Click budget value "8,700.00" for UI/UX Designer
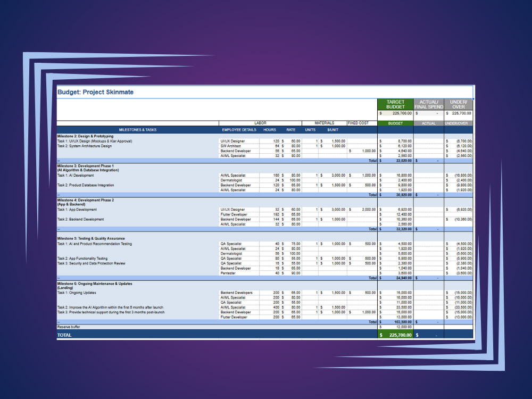The image size is (532, 399). 404,141
